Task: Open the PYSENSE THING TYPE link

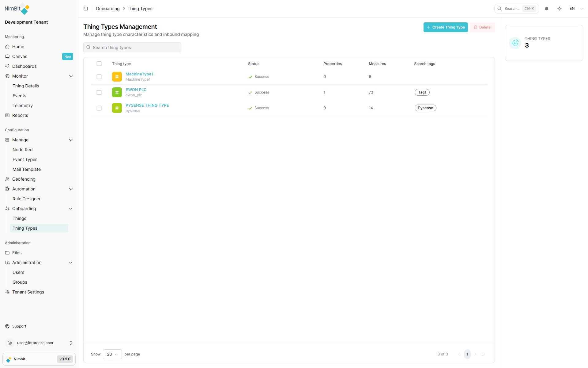Action: tap(147, 105)
